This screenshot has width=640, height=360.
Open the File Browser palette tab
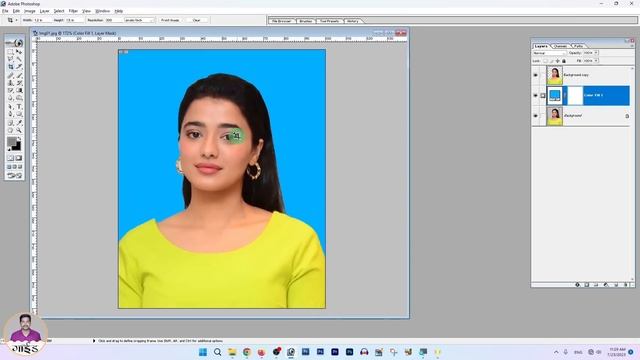pos(282,21)
